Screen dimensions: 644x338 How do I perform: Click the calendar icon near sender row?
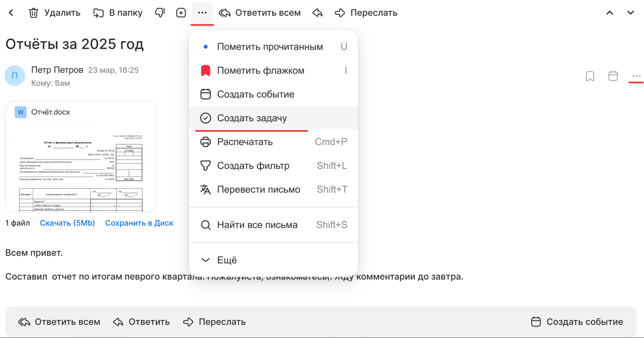pos(613,76)
